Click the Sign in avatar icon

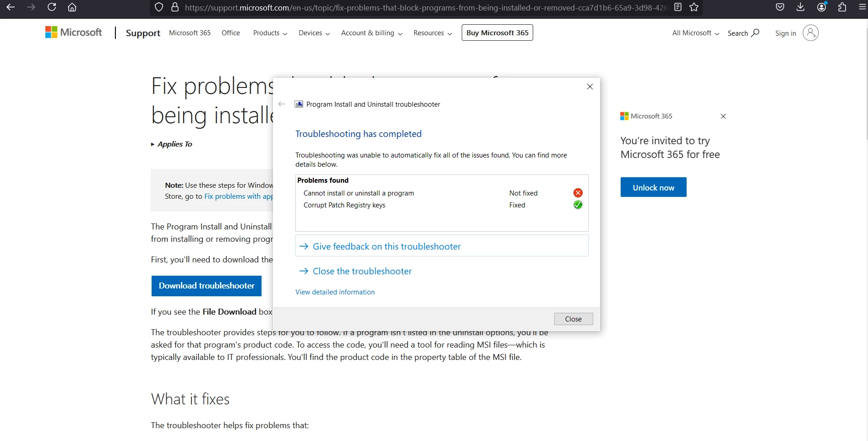[x=810, y=33]
